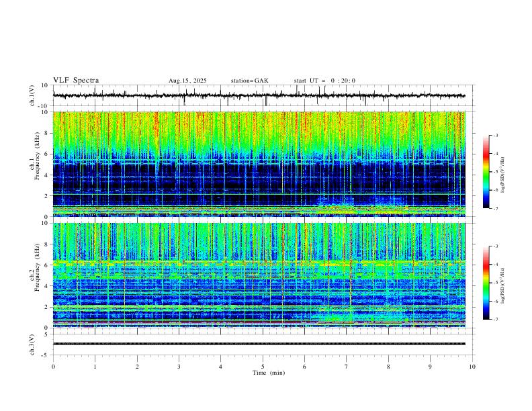This screenshot has height=411, width=532.
Task: Click the time axis tick label '7'
Action: [347, 367]
